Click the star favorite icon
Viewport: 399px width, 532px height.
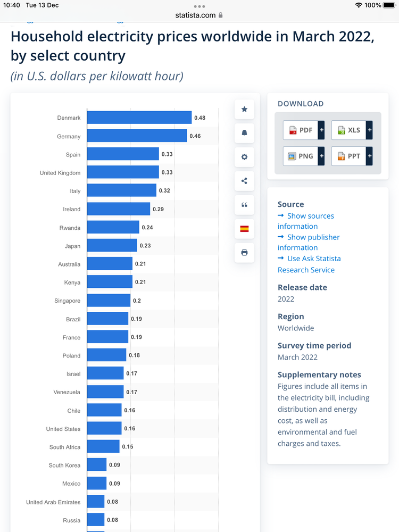pyautogui.click(x=244, y=109)
